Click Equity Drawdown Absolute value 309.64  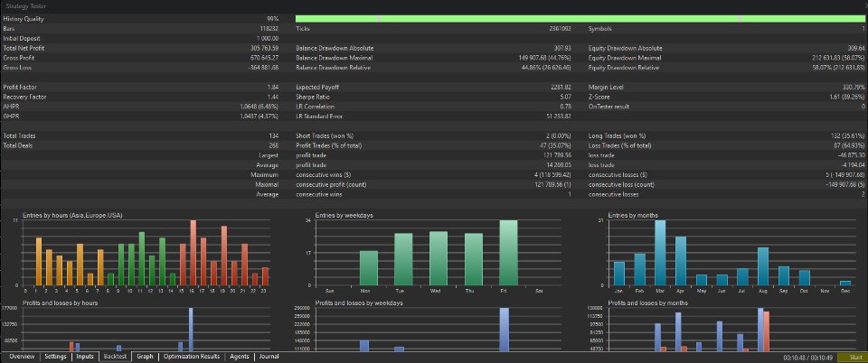tap(856, 49)
